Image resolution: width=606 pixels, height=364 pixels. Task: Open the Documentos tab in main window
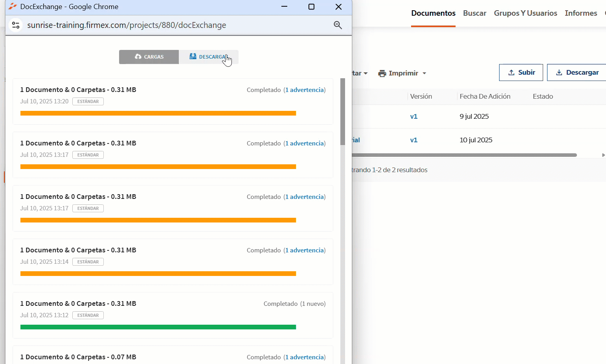[x=433, y=13]
